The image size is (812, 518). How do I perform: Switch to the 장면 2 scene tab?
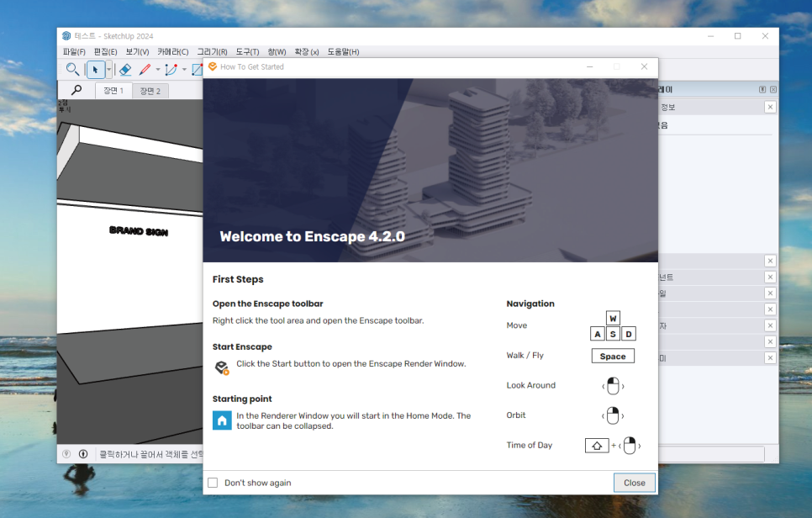[150, 91]
